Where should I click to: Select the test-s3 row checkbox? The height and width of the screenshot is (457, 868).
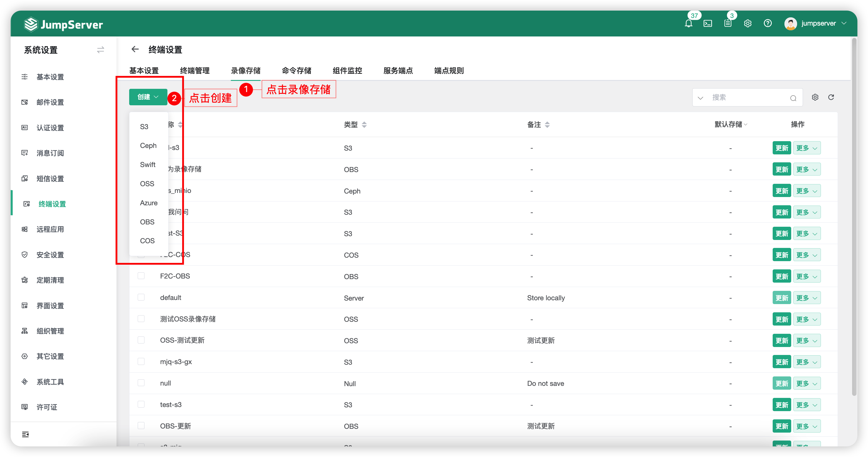point(141,404)
